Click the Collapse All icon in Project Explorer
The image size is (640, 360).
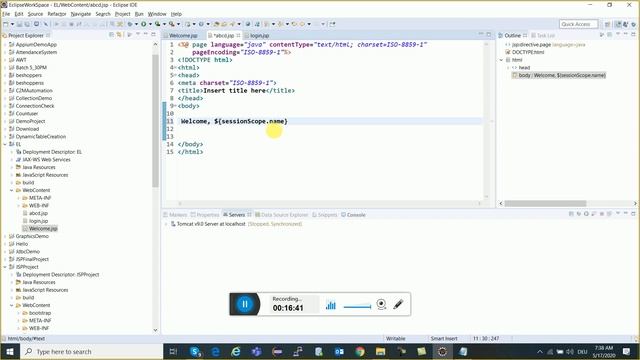coord(111,35)
